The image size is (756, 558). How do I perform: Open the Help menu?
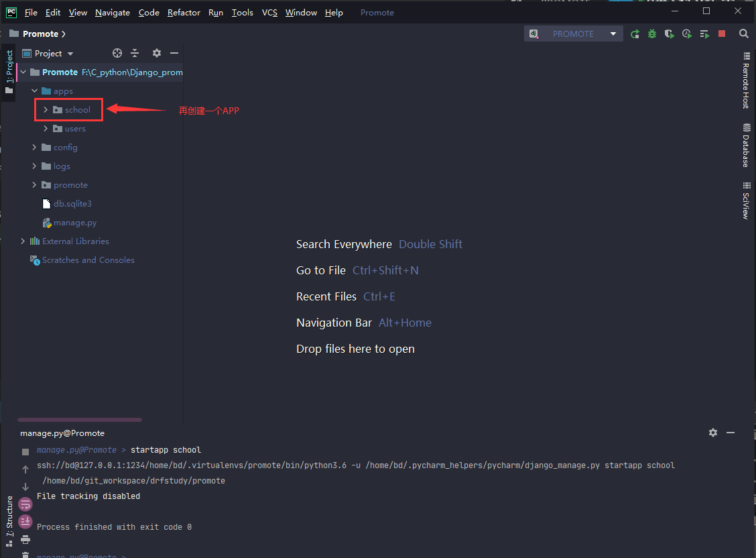pos(334,13)
